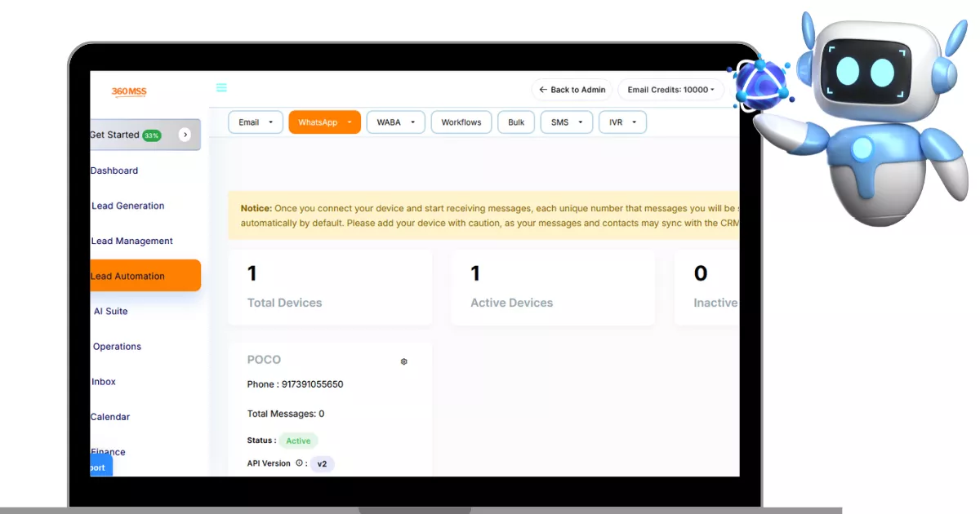Open the Email dropdown
Viewport: 980px width, 514px height.
click(256, 122)
